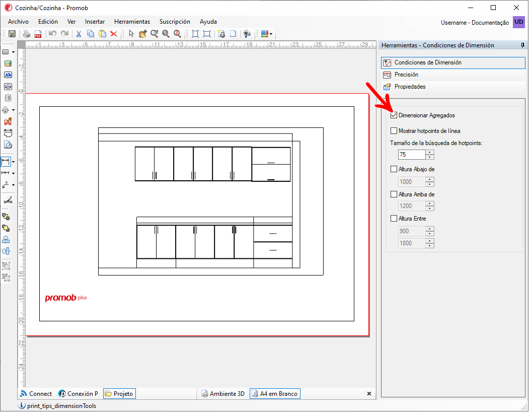Click the list document icon in sidebar
This screenshot has height=416, width=532.
click(8, 98)
